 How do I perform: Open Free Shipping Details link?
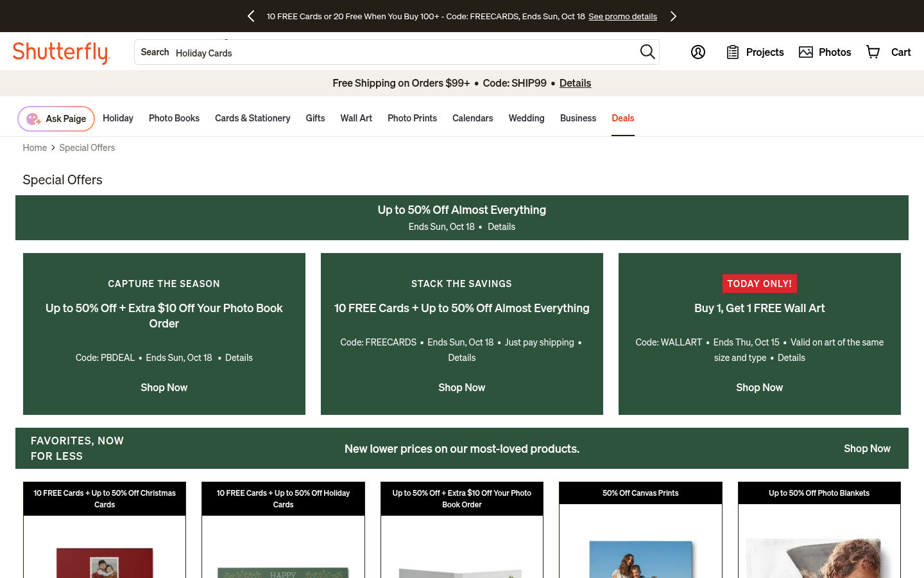(x=575, y=83)
